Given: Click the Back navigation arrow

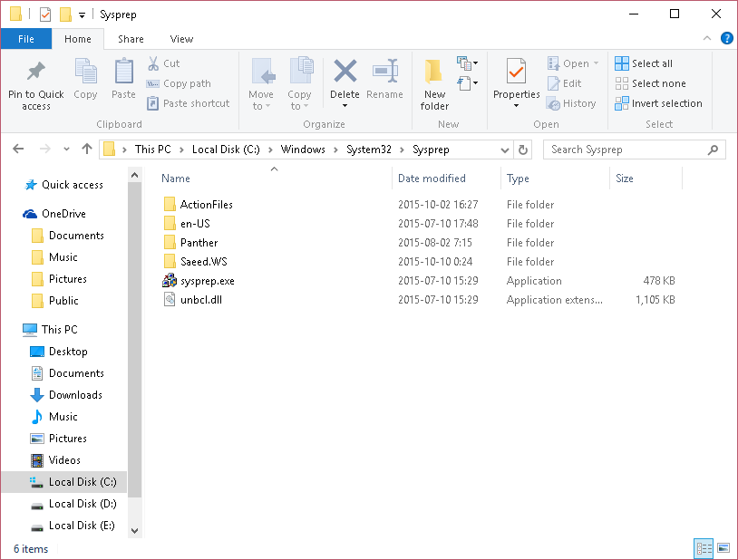Looking at the screenshot, I should pyautogui.click(x=18, y=150).
